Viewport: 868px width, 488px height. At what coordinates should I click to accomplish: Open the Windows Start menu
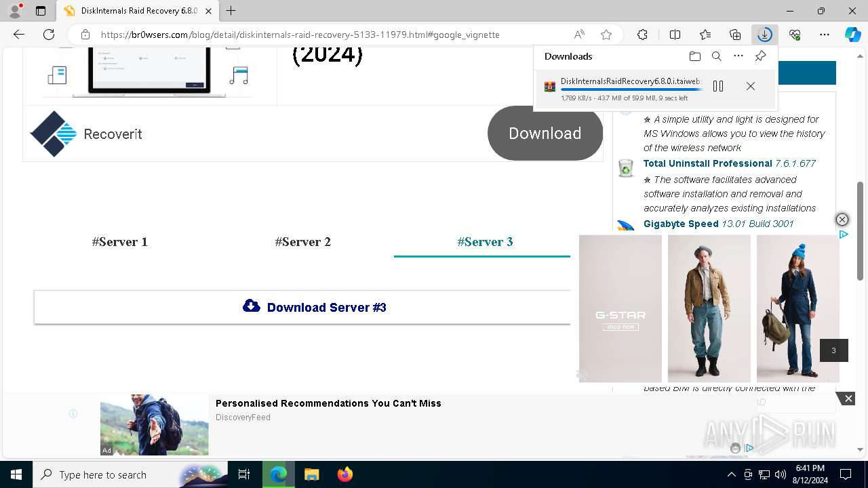tap(16, 474)
